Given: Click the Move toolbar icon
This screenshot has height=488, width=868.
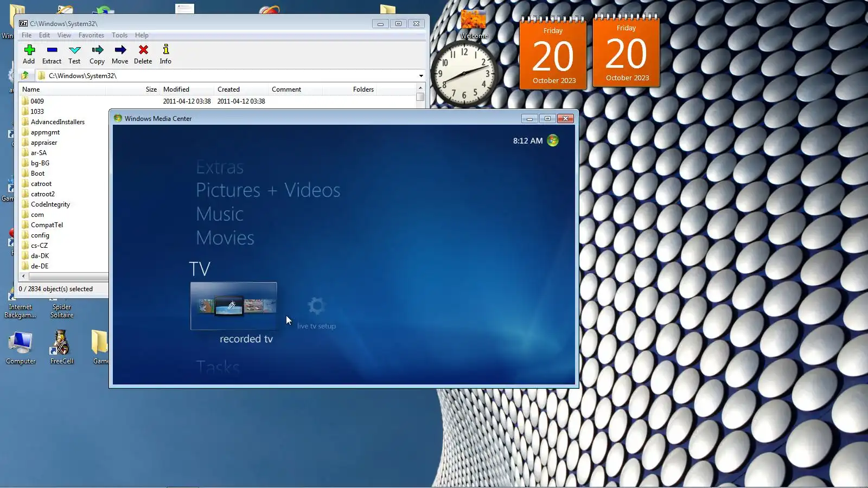Looking at the screenshot, I should click(x=120, y=54).
